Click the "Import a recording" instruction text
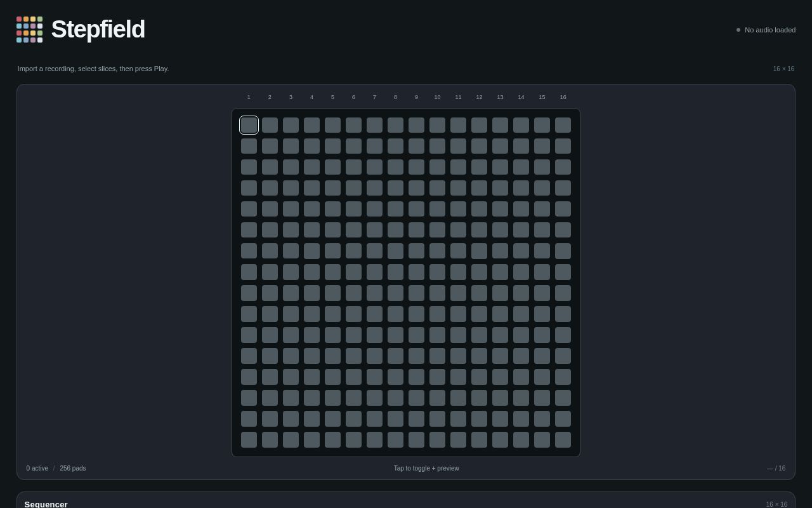The width and height of the screenshot is (812, 508). [x=93, y=69]
